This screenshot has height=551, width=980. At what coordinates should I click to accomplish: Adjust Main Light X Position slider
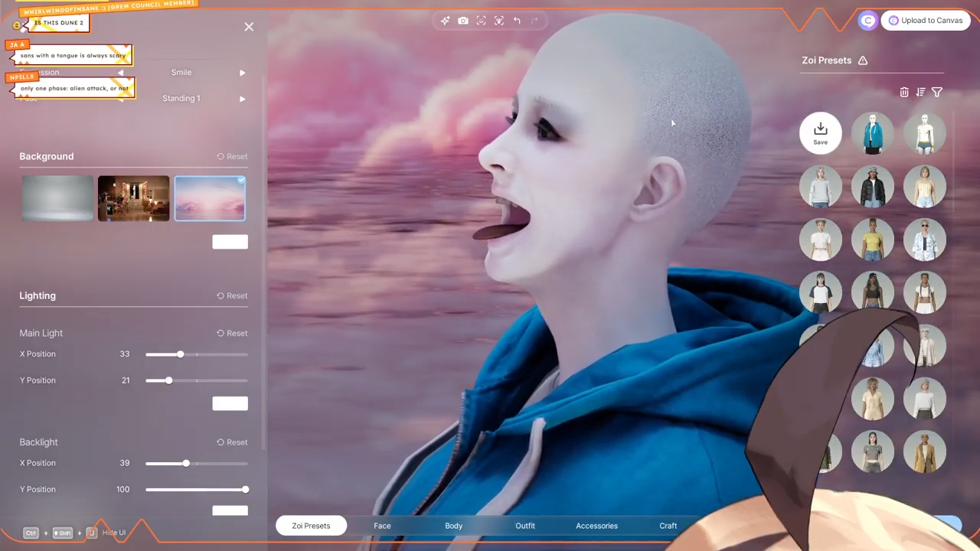pyautogui.click(x=197, y=354)
